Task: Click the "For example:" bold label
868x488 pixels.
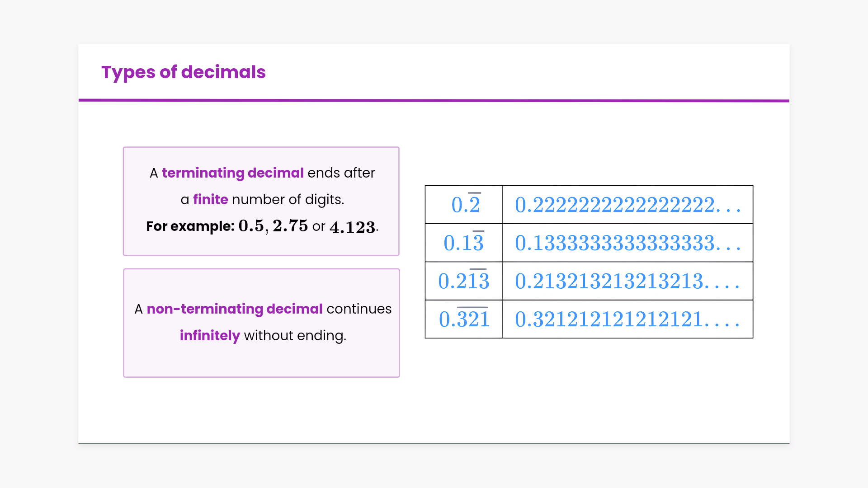Action: tap(190, 226)
